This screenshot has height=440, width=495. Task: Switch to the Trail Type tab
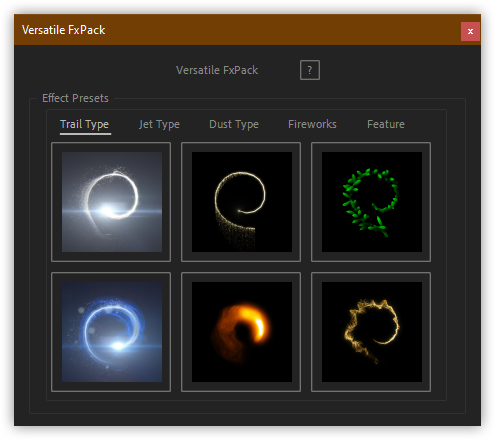click(x=84, y=124)
